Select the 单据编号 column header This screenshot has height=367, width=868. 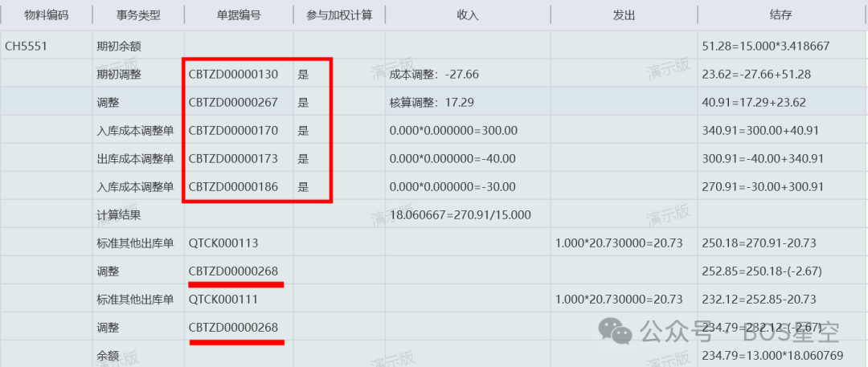239,15
